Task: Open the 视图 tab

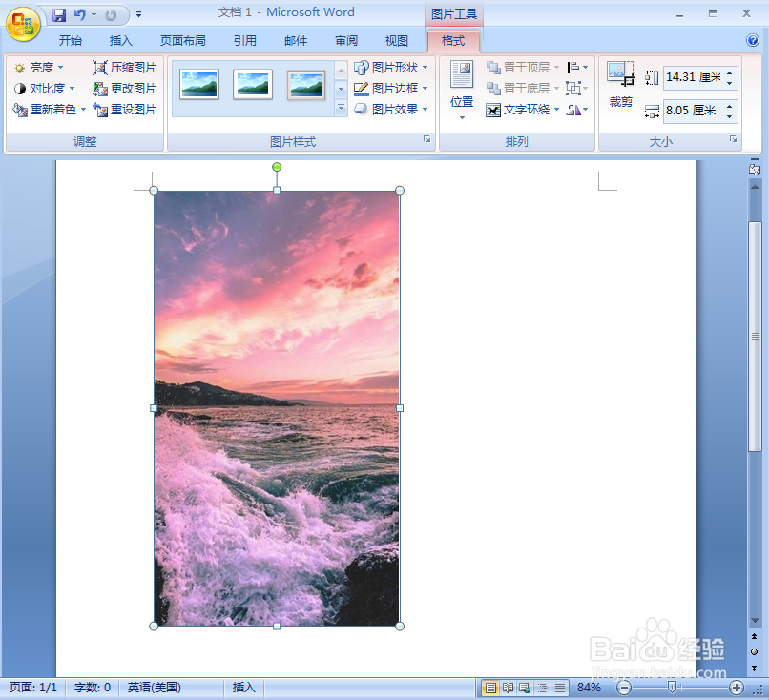Action: (396, 41)
